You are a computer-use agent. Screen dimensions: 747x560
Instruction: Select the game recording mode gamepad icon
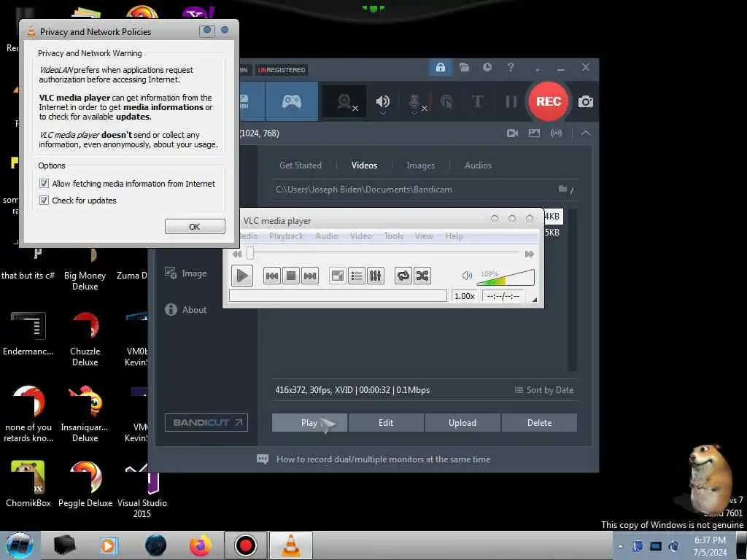click(292, 101)
